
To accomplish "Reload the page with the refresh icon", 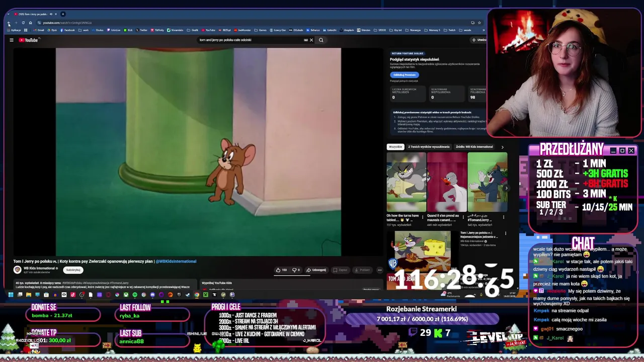I will pyautogui.click(x=23, y=23).
